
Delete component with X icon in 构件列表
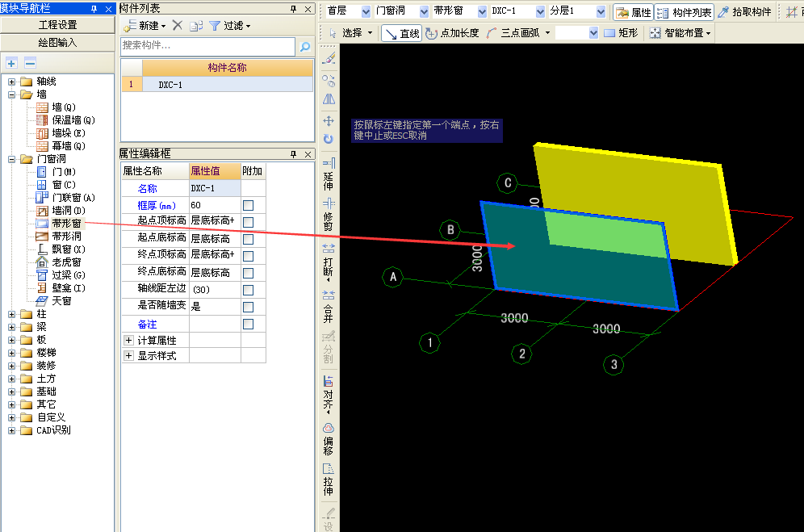tap(178, 25)
